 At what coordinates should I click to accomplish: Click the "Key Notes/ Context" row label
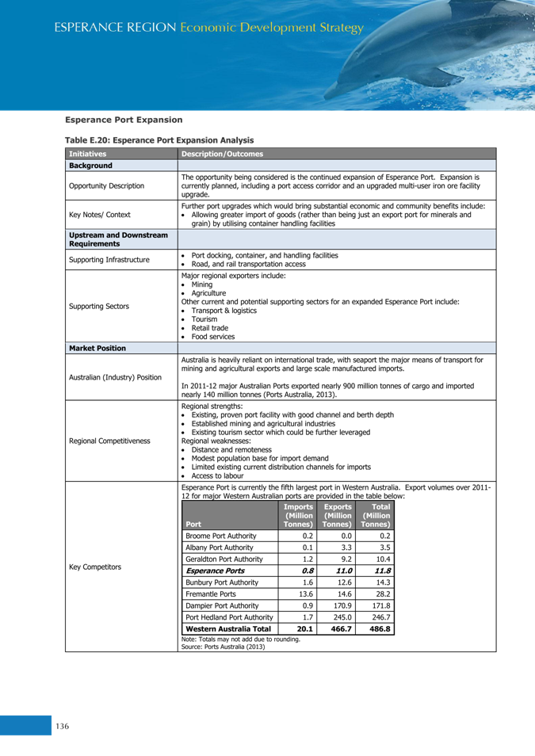click(x=99, y=215)
